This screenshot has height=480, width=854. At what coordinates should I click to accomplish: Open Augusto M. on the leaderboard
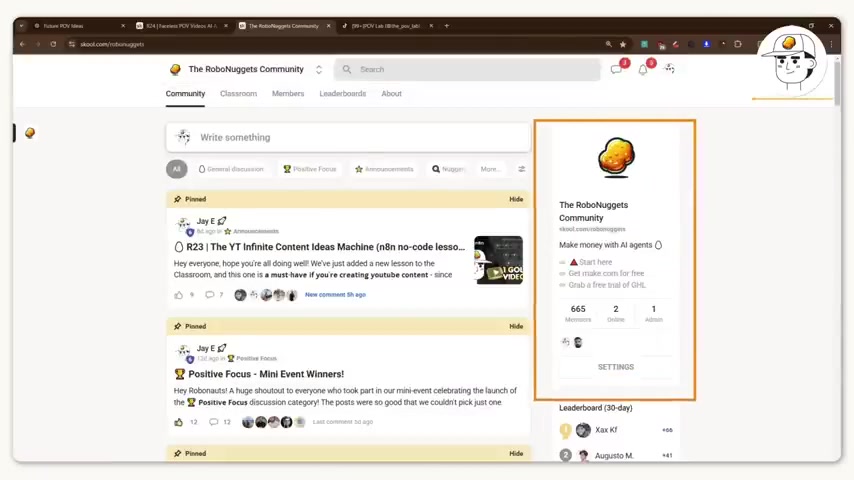tap(614, 455)
